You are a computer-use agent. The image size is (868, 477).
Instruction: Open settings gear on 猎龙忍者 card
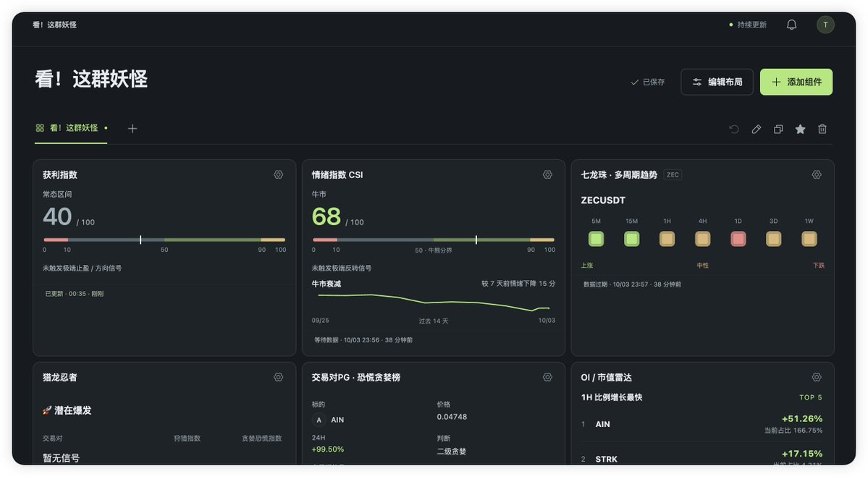(x=279, y=377)
